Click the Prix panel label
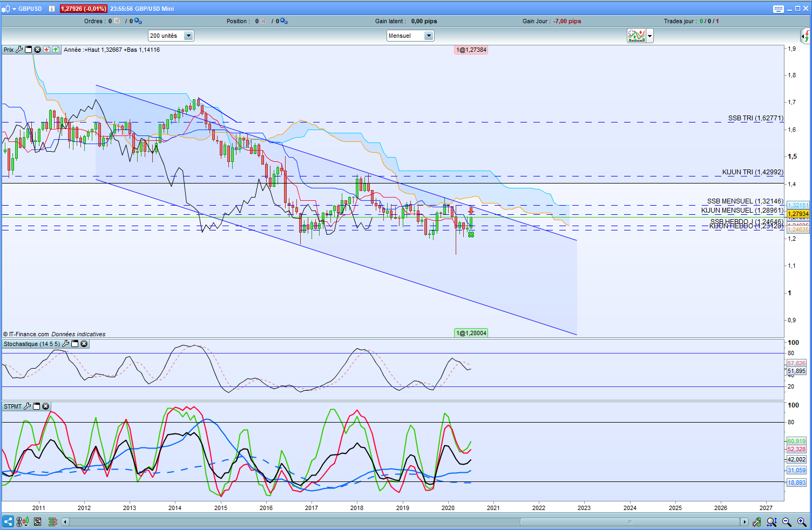Image resolution: width=812 pixels, height=530 pixels. pos(9,50)
